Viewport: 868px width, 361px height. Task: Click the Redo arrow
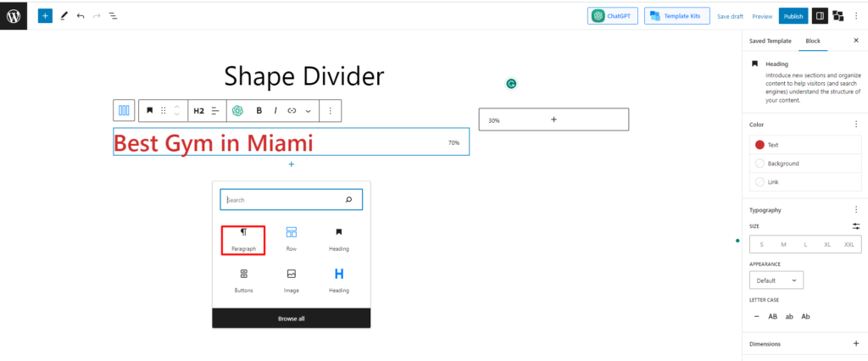point(97,16)
